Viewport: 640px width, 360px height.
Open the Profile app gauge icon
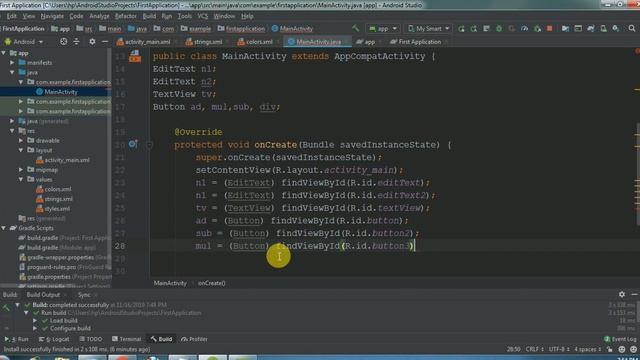[x=524, y=29]
